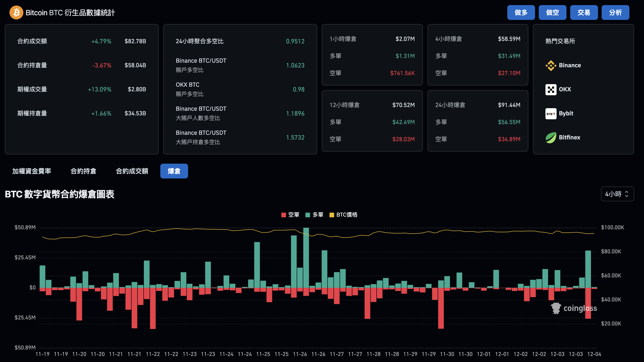Click the 24小時聚合多空比 value 0.9512
Screen dimensions: 644x362
[295, 41]
